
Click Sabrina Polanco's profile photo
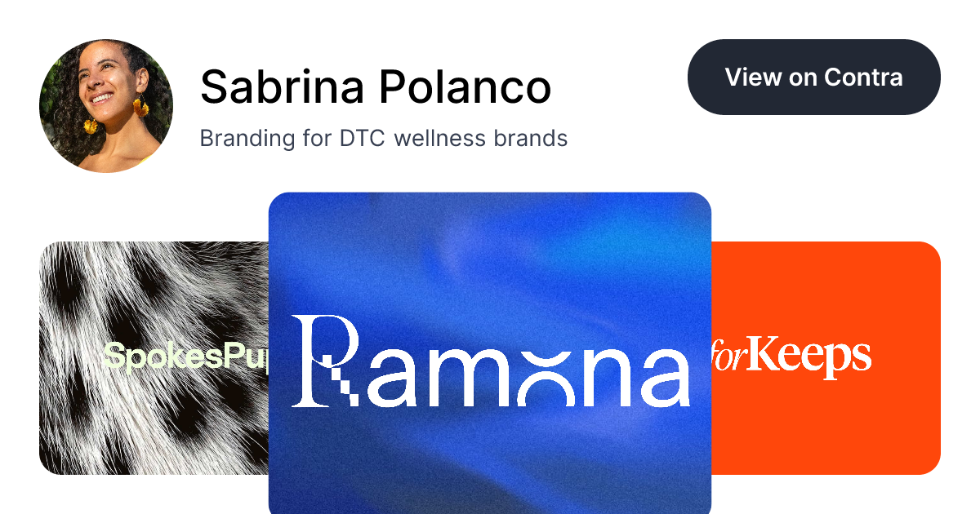tap(106, 106)
